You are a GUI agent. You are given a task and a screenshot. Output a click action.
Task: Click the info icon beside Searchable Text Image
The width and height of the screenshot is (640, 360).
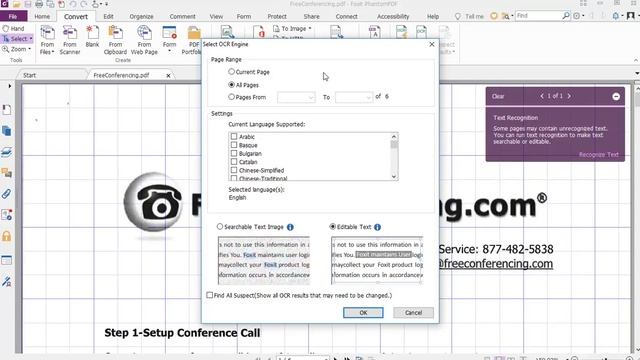(x=290, y=227)
